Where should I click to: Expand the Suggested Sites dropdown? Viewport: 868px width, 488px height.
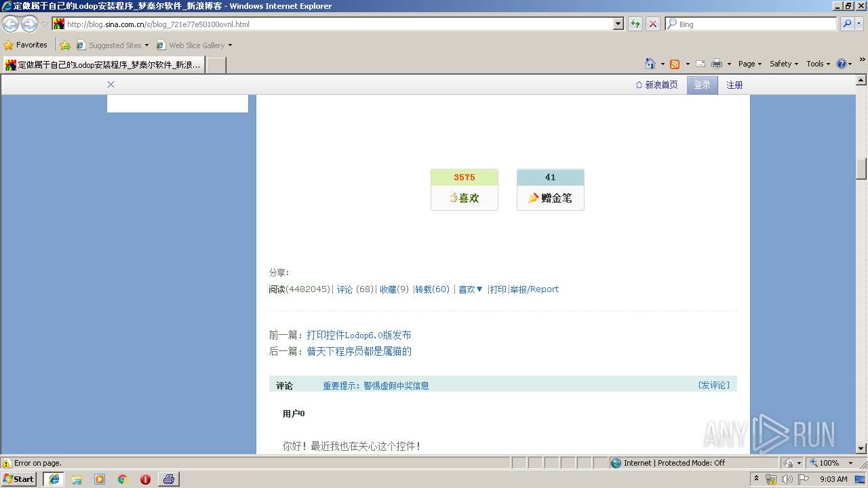pyautogui.click(x=146, y=45)
